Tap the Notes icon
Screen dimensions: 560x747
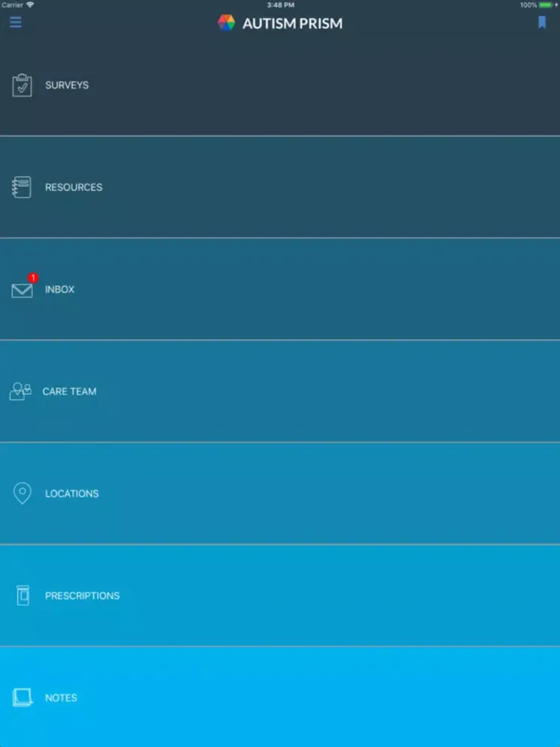pyautogui.click(x=22, y=698)
